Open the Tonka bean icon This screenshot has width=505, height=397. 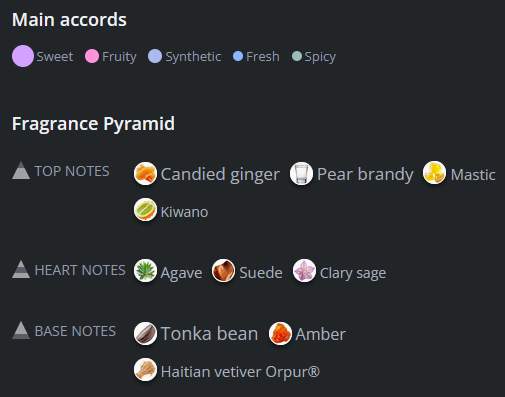pyautogui.click(x=145, y=333)
